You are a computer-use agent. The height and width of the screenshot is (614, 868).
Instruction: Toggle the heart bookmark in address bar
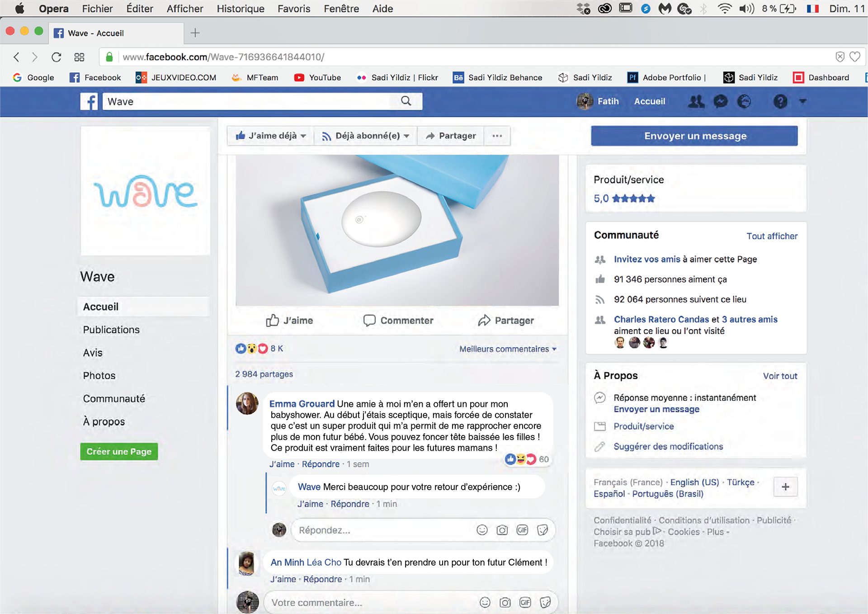(x=854, y=57)
